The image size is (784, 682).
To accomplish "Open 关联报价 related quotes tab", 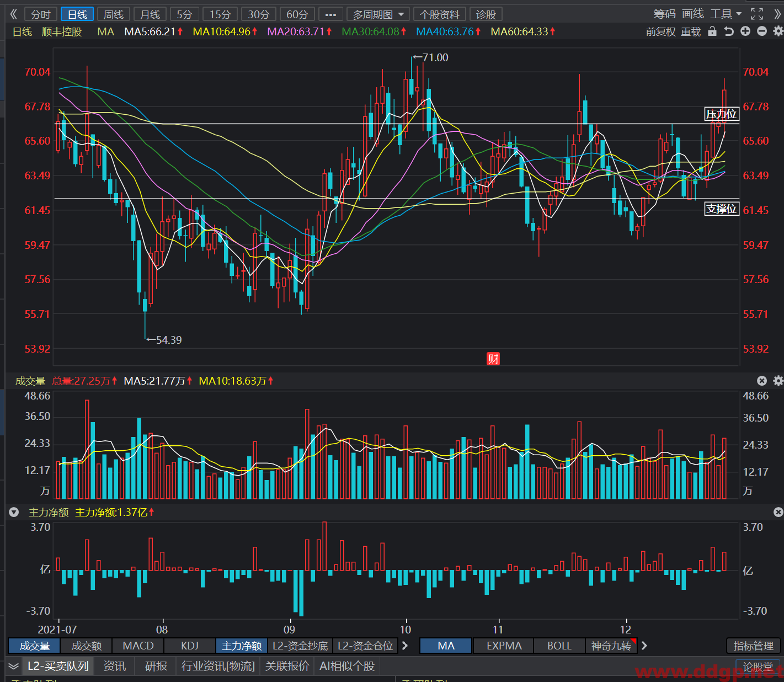I will [287, 666].
